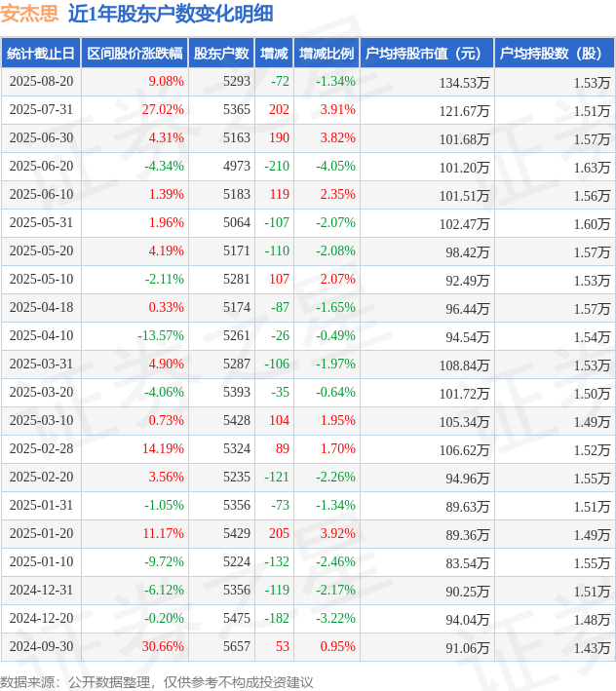Click the date cell 2025-03-10
The width and height of the screenshot is (616, 691).
pos(41,420)
